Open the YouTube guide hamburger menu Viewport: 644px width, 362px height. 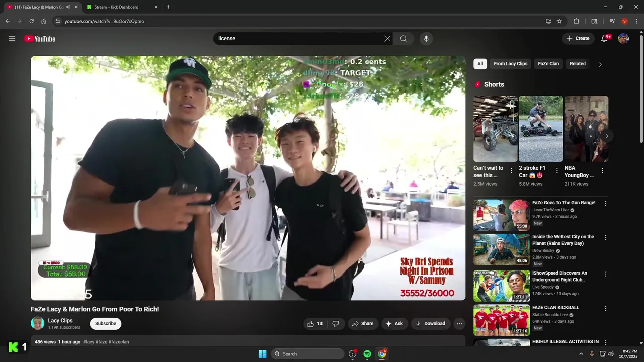[12, 39]
